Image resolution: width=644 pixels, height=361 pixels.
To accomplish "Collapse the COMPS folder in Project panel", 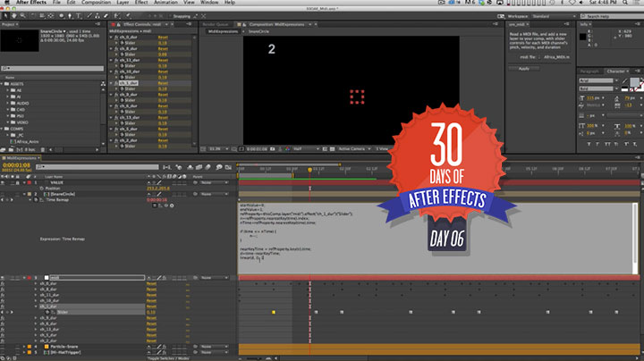I will coord(2,129).
